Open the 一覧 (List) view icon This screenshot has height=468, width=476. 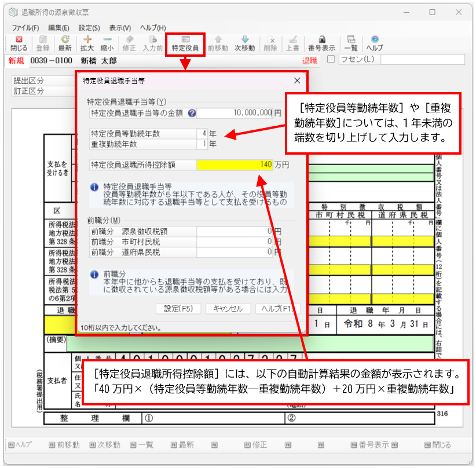pyautogui.click(x=351, y=42)
